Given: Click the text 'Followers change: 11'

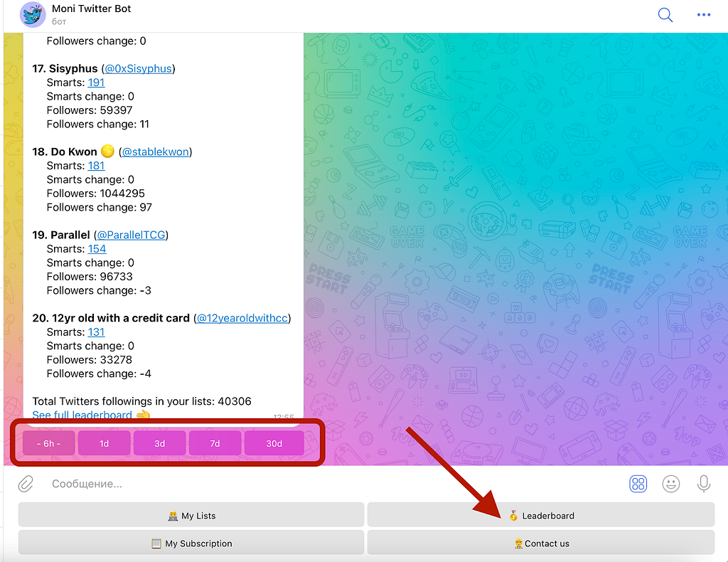Looking at the screenshot, I should click(98, 124).
